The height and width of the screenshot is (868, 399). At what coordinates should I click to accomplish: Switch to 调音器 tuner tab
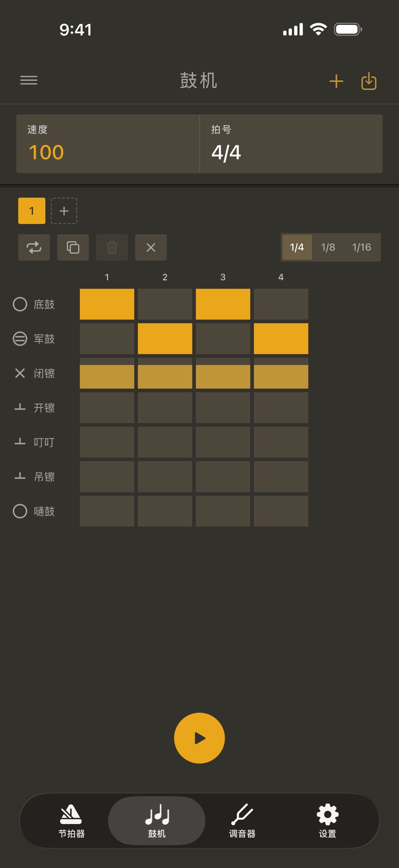242,821
